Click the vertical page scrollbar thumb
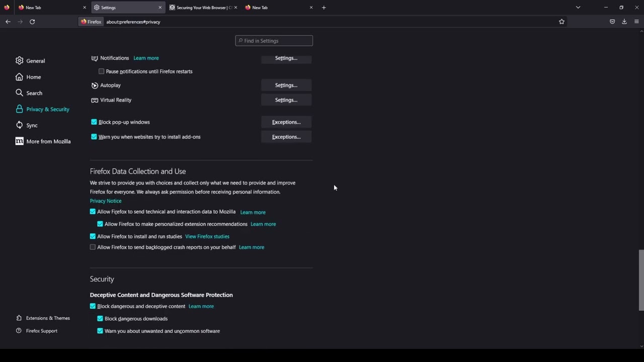Image resolution: width=644 pixels, height=362 pixels. pos(641,280)
